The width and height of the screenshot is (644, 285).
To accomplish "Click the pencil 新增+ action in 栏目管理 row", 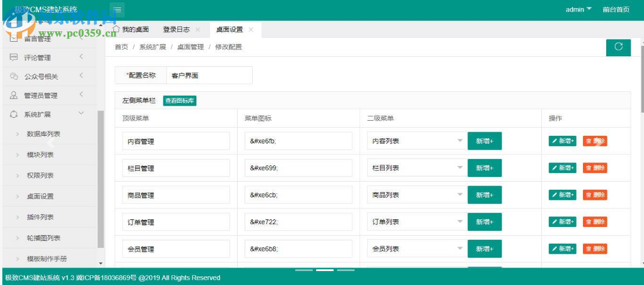I will coord(563,168).
